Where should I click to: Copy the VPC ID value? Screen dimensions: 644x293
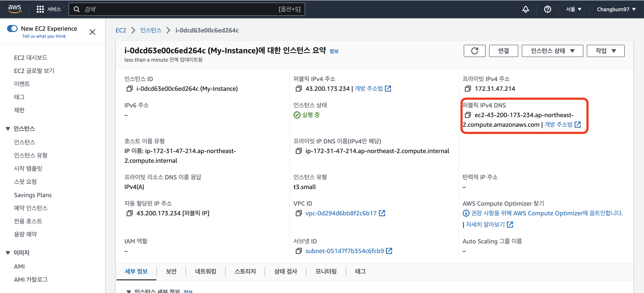pyautogui.click(x=299, y=213)
